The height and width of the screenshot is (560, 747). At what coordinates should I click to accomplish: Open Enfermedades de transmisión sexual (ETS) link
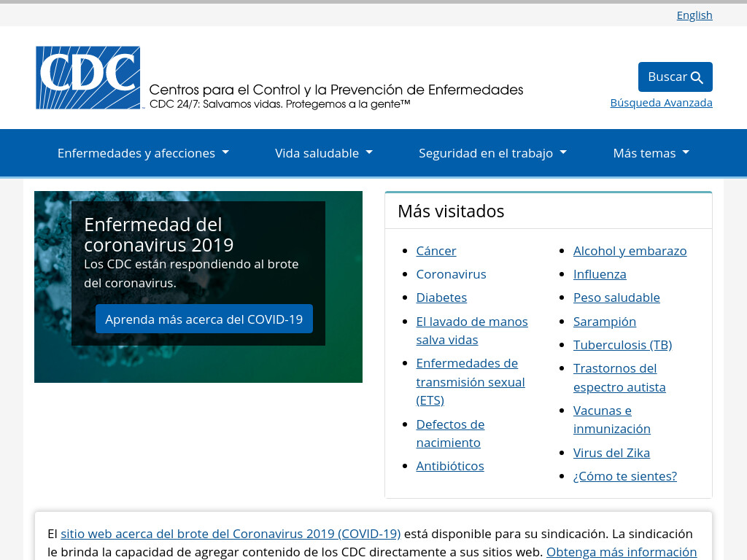pyautogui.click(x=471, y=382)
